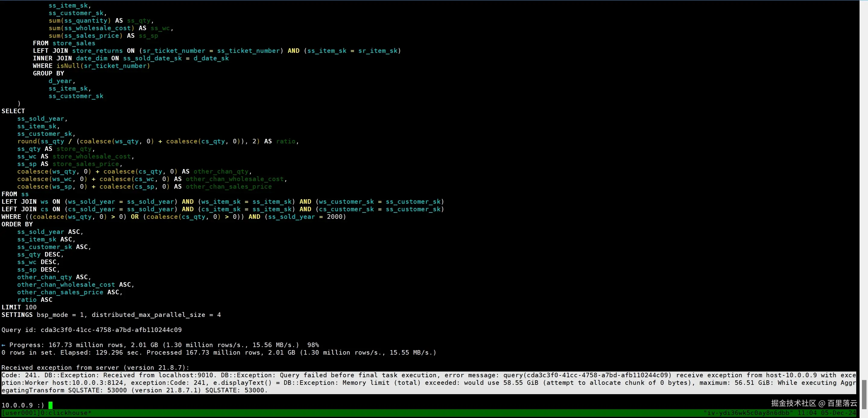The height and width of the screenshot is (418, 868).
Task: Click the 掘金技术社区 watermark text
Action: coord(794,403)
